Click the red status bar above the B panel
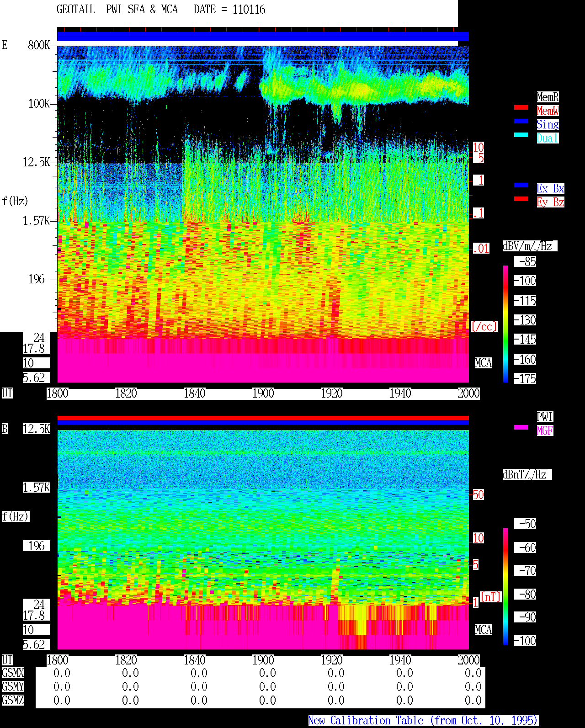 [x=263, y=418]
